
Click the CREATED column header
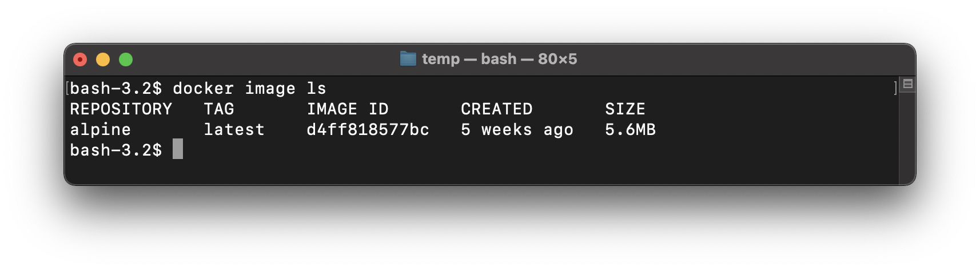(x=496, y=109)
